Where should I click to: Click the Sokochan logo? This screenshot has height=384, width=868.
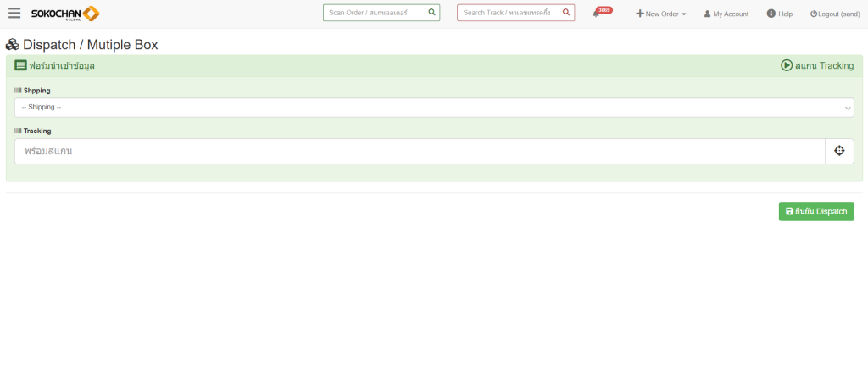click(65, 14)
